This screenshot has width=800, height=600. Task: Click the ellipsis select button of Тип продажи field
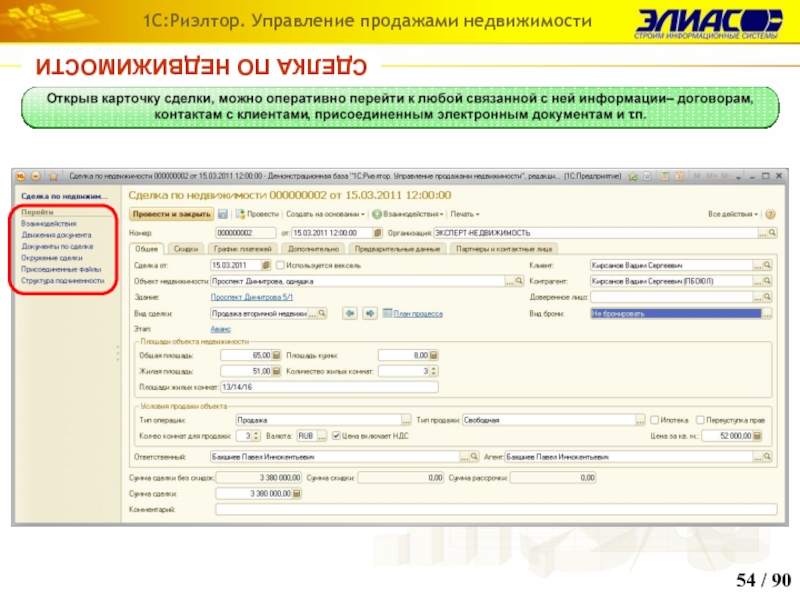(x=640, y=420)
